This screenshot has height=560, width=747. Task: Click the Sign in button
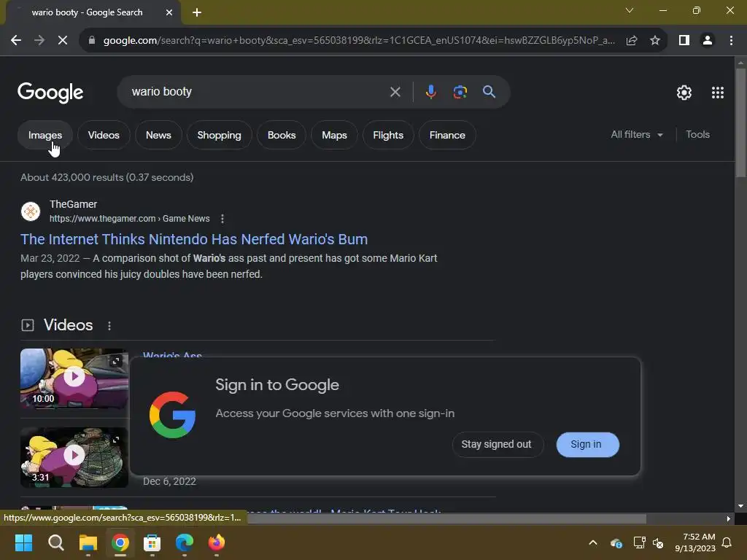587,444
